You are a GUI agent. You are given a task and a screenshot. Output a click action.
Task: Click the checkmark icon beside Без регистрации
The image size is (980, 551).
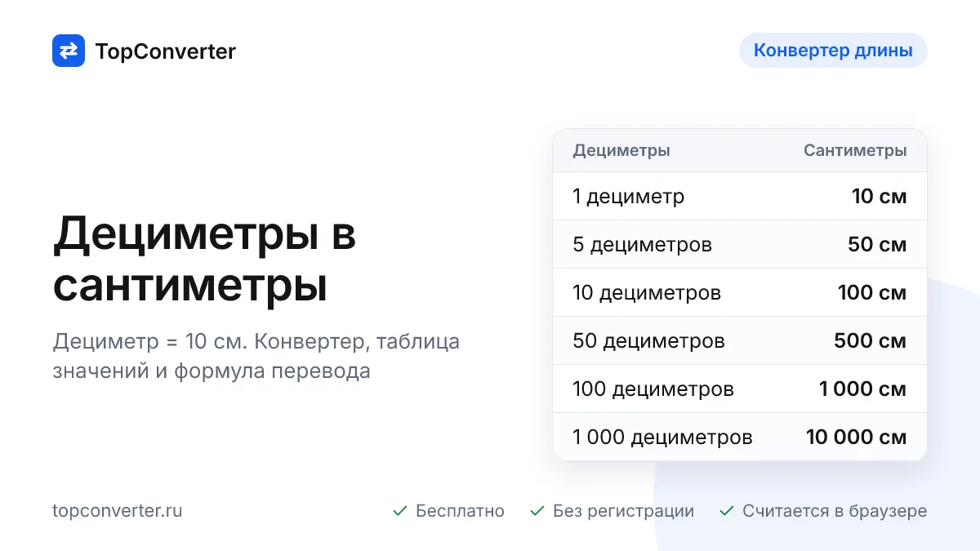coord(537,511)
